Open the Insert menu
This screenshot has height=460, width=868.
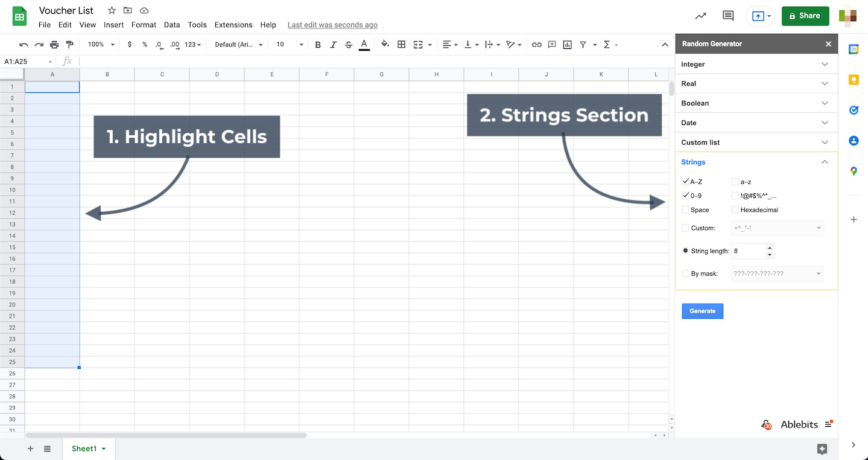(x=113, y=25)
